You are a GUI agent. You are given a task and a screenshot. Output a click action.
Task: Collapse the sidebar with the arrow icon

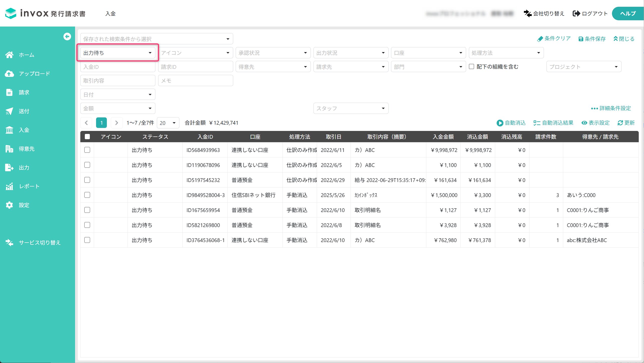pyautogui.click(x=67, y=37)
